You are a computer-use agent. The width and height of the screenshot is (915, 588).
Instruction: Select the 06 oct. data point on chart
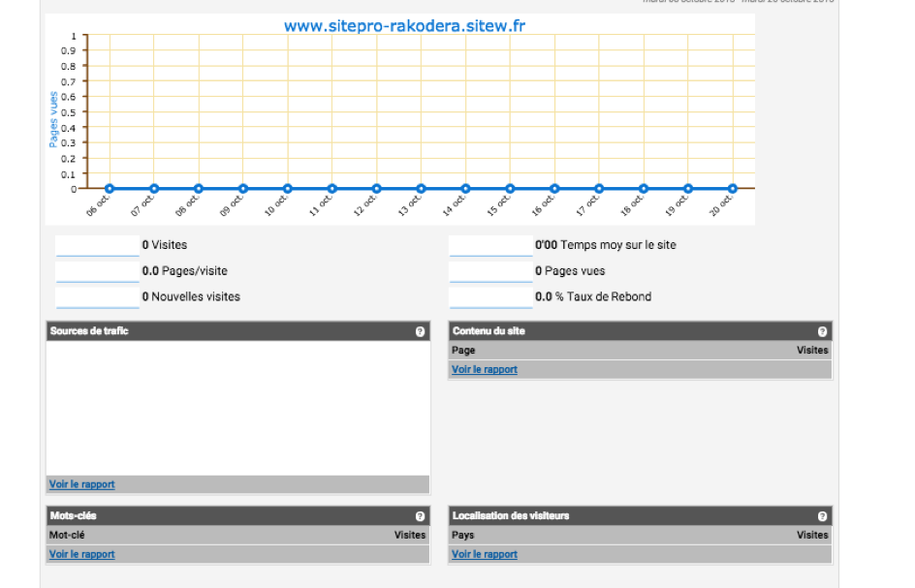tap(110, 189)
